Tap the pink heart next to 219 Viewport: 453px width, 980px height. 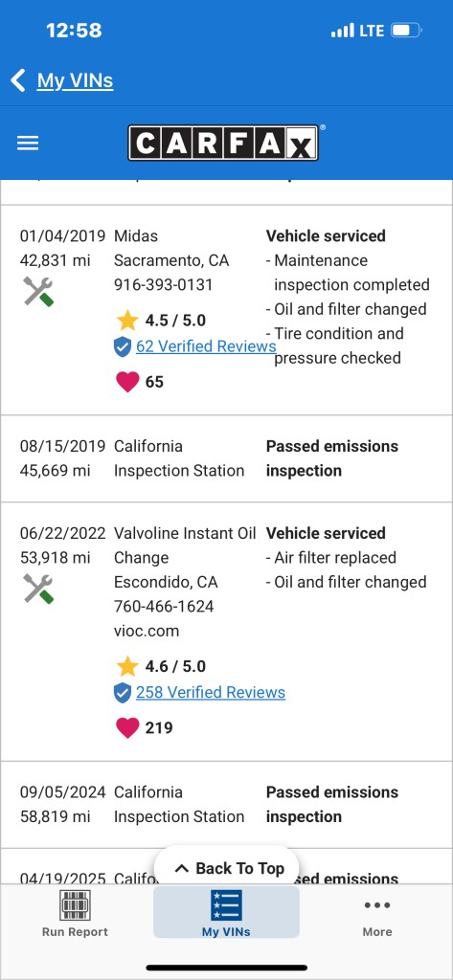point(127,728)
